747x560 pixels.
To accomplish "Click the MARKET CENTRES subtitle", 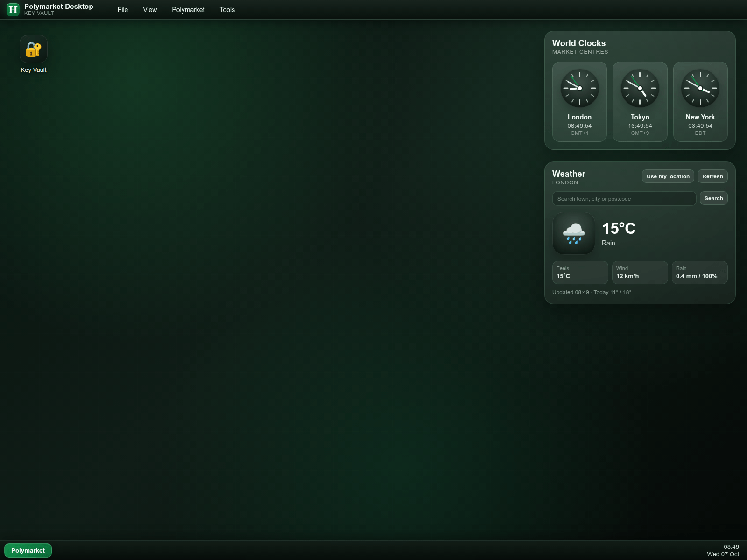I will click(580, 52).
